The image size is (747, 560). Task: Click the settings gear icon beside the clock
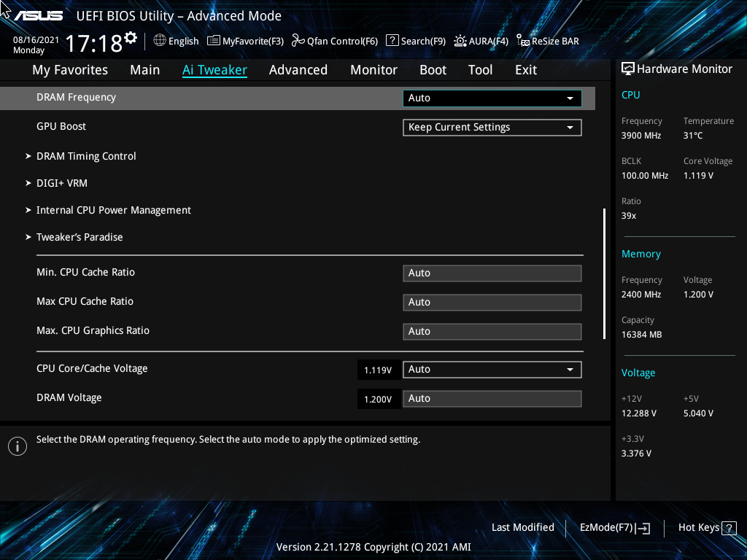[131, 38]
